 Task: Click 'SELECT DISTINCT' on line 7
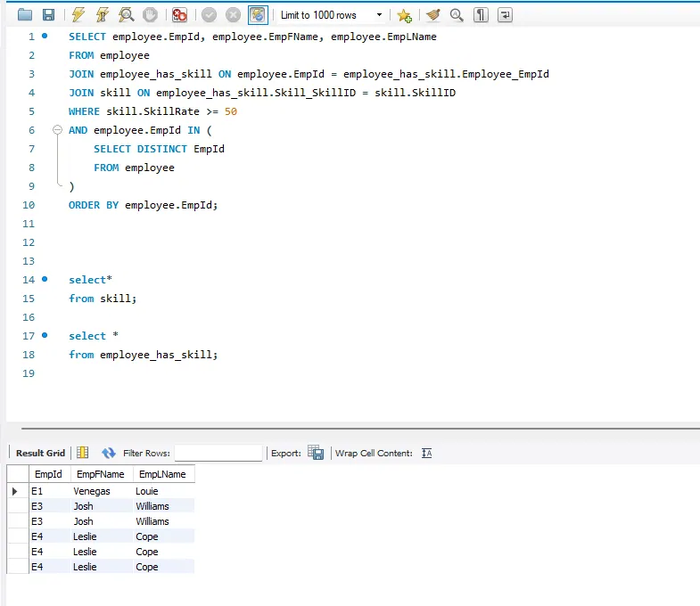click(x=140, y=149)
